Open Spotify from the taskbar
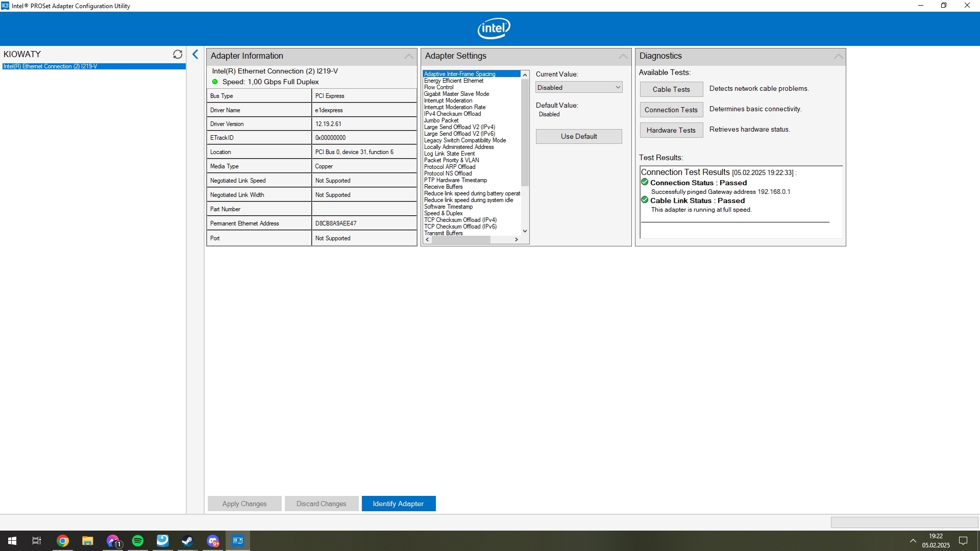 138,541
